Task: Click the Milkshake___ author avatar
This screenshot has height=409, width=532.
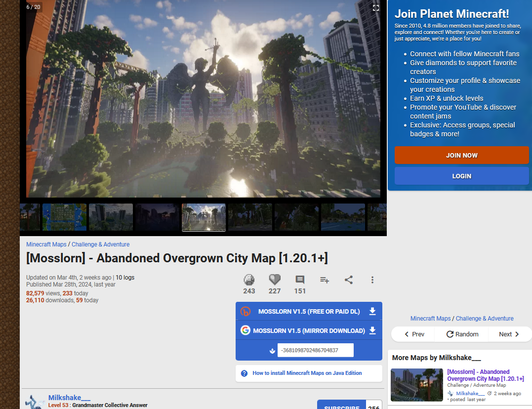Action: (35, 402)
